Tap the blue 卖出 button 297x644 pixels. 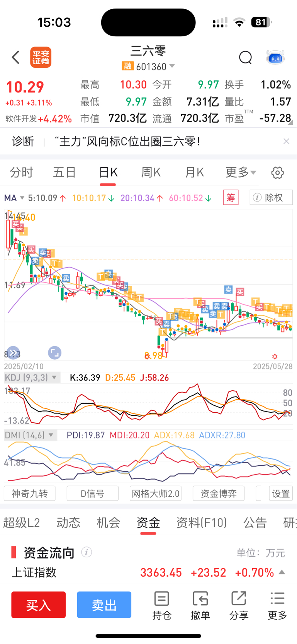pos(104,605)
